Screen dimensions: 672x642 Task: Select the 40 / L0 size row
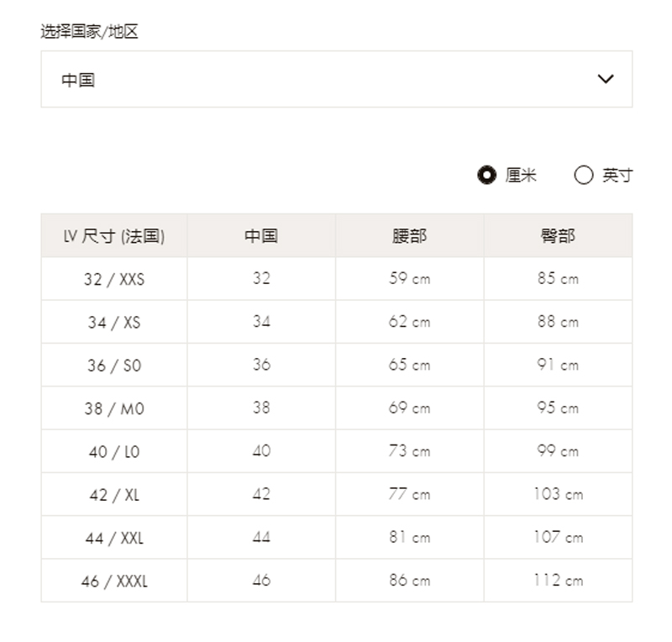[x=114, y=452]
